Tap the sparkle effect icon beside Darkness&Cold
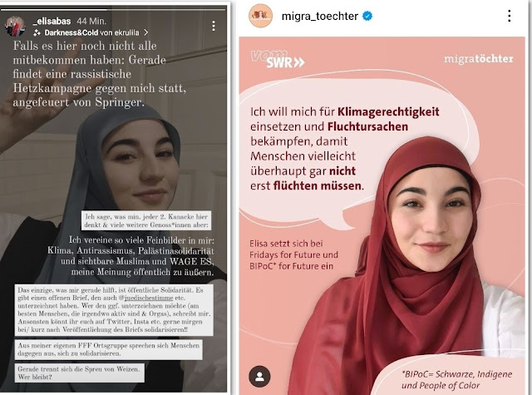 37,33
